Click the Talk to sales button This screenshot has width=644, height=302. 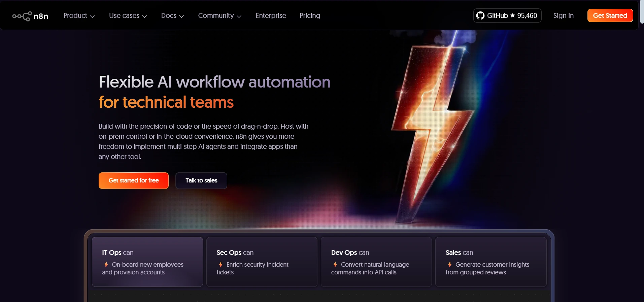point(201,180)
